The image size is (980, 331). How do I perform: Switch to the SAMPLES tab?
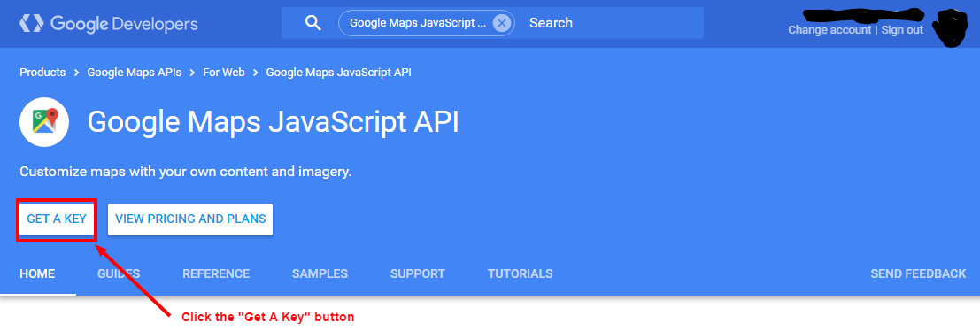[320, 273]
